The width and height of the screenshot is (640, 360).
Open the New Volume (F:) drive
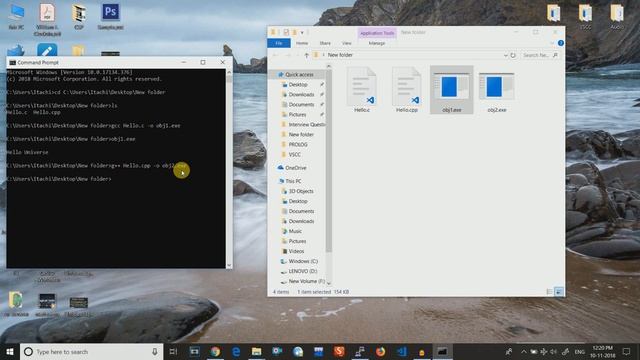tap(307, 281)
